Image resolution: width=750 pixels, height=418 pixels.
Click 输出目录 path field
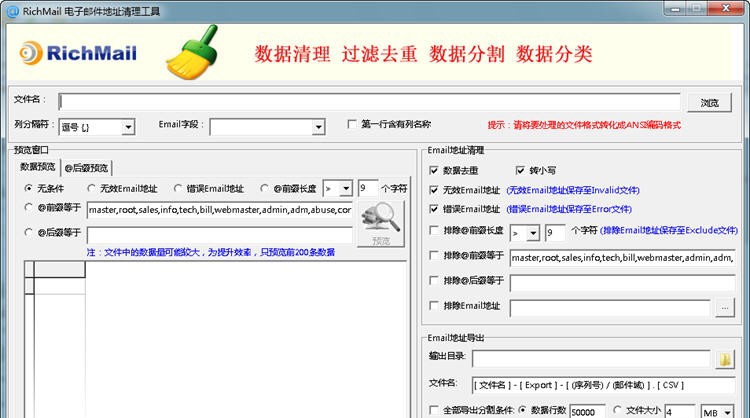pos(591,359)
